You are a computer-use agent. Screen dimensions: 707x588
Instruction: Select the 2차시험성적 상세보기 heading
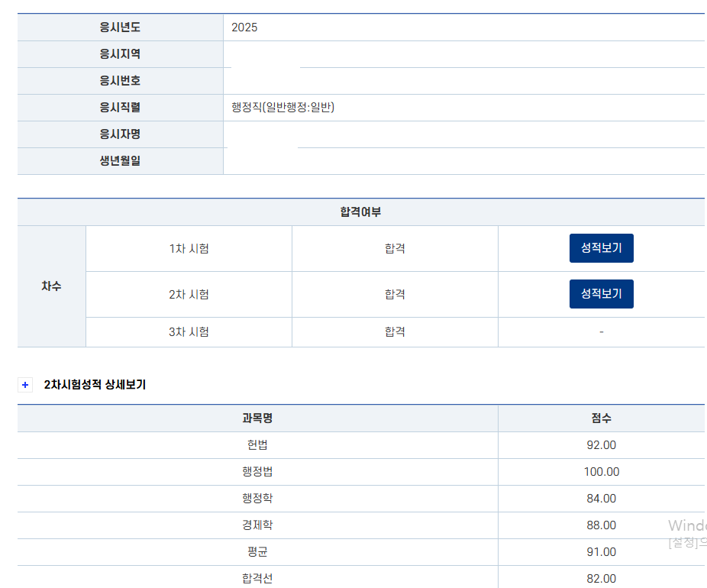pos(95,385)
